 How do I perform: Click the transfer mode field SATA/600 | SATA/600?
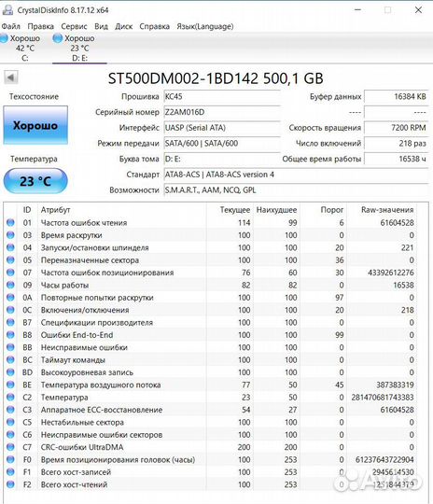click(x=222, y=144)
